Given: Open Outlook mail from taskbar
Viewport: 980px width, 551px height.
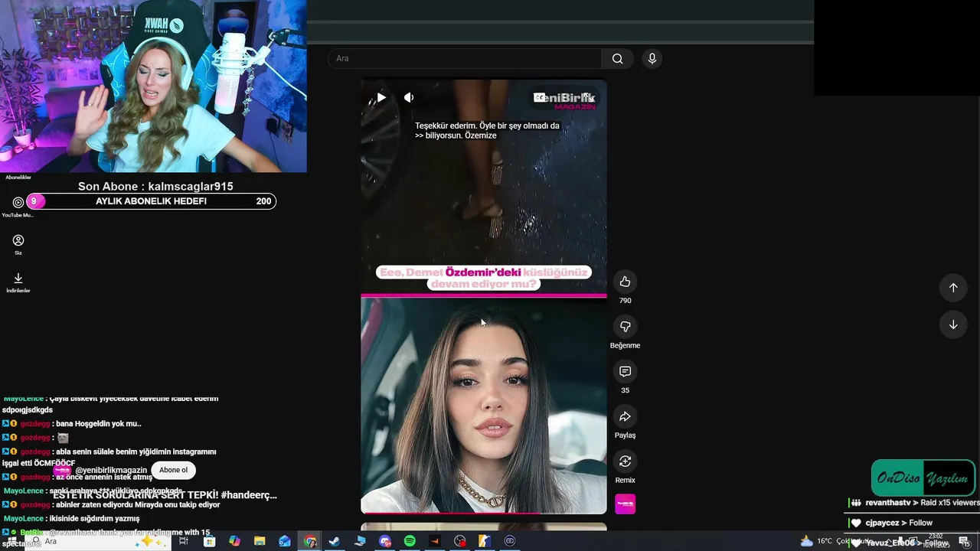Looking at the screenshot, I should click(285, 541).
